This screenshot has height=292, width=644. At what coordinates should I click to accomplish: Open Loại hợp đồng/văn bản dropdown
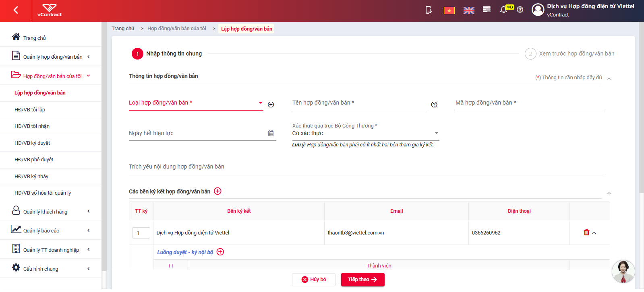coord(196,103)
